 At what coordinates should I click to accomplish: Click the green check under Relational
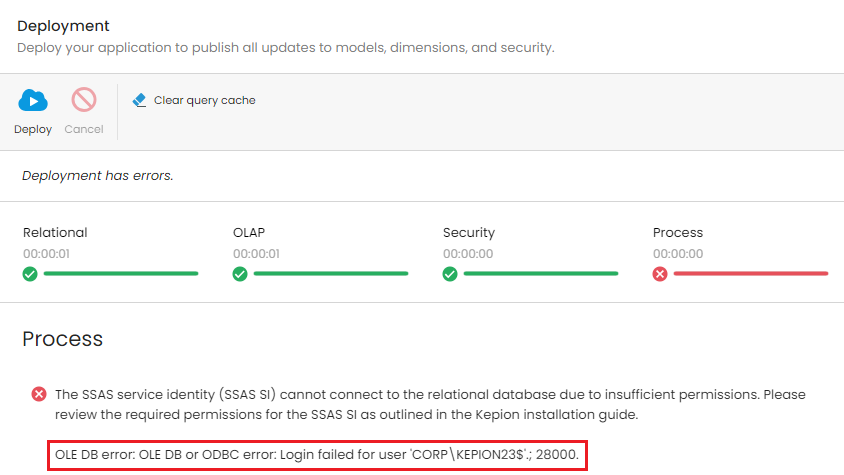pos(30,274)
